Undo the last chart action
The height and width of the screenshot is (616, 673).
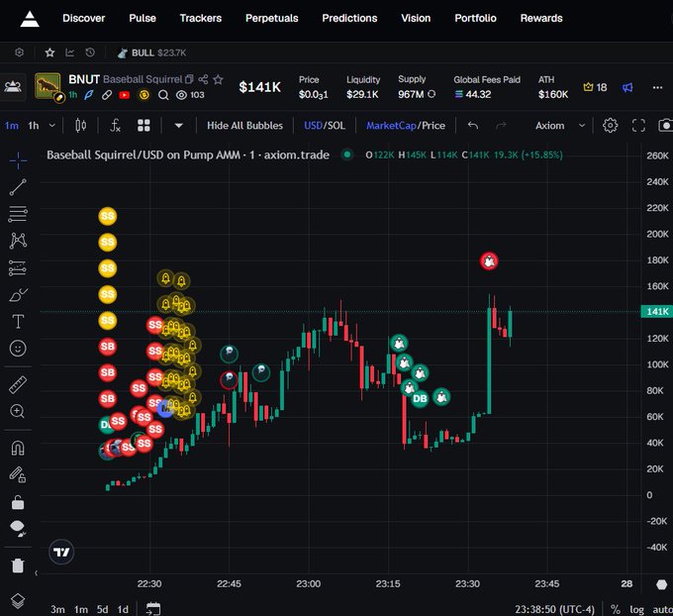pyautogui.click(x=472, y=126)
